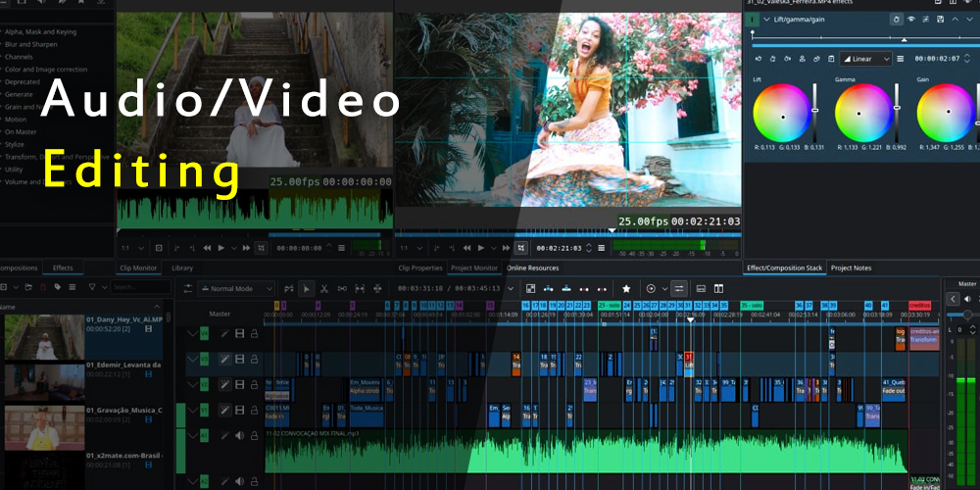Screen dimensions: 980x490
Task: Toggle effects wand on track V2
Action: coord(223,385)
